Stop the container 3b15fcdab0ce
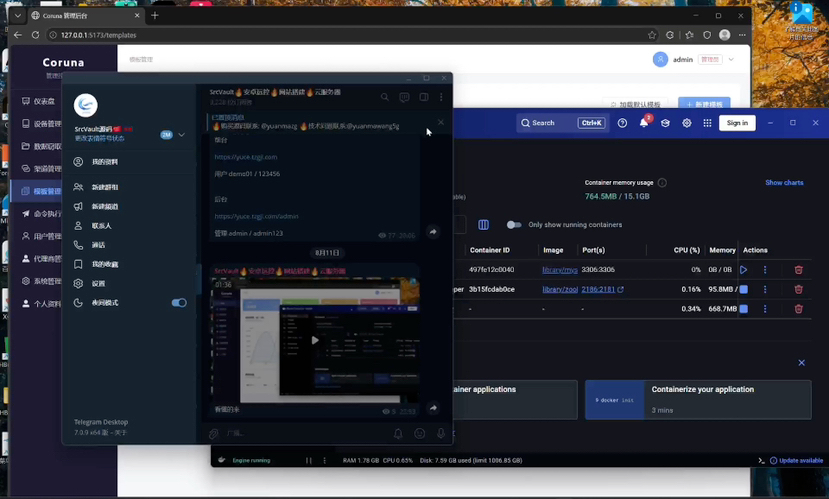Screen dimensions: 829x499 coord(743,289)
